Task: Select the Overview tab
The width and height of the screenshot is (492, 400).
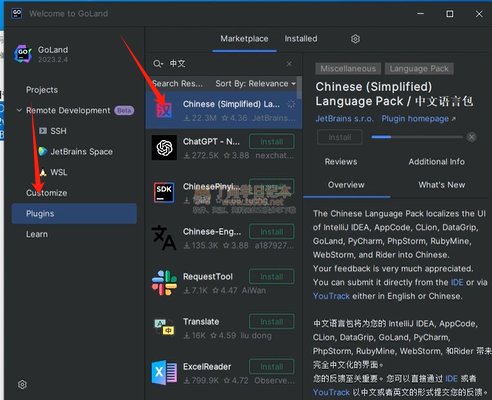Action: pos(346,185)
